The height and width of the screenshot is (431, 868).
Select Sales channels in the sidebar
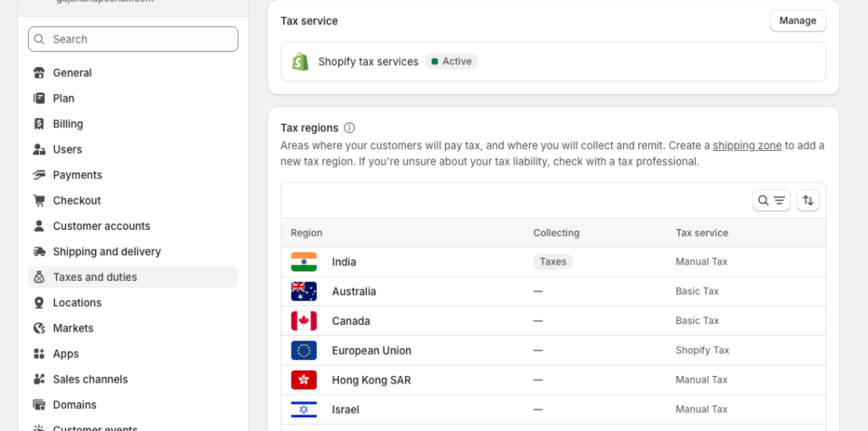click(x=90, y=379)
